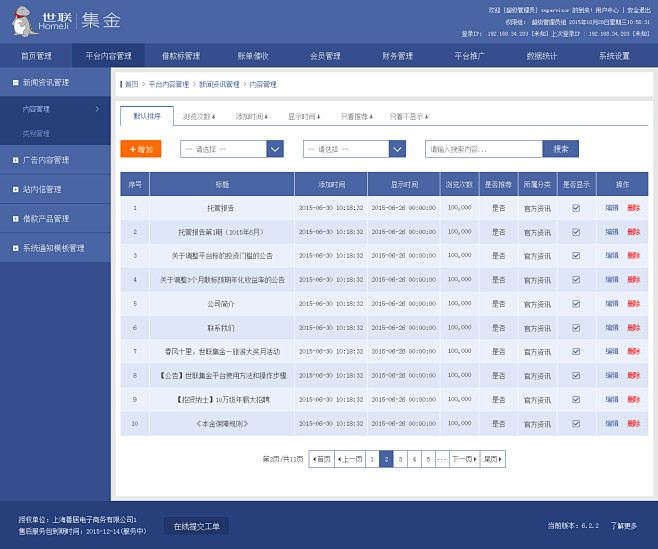Go to page 4

click(x=414, y=459)
